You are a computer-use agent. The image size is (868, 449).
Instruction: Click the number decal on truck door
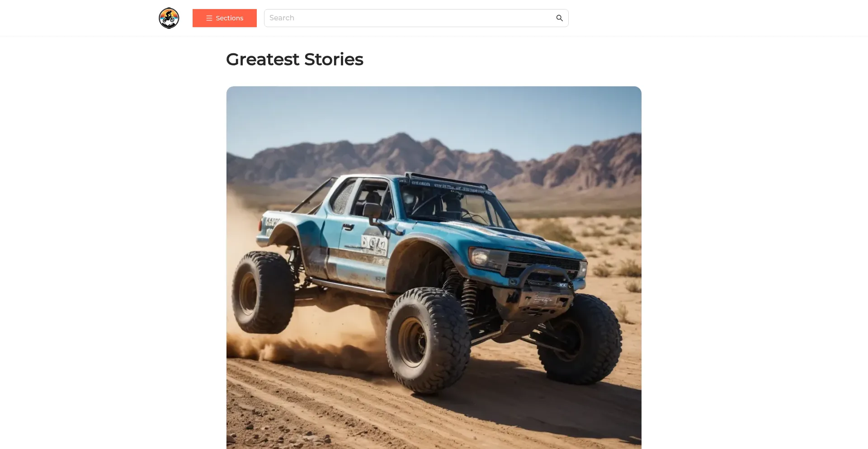[x=374, y=245]
